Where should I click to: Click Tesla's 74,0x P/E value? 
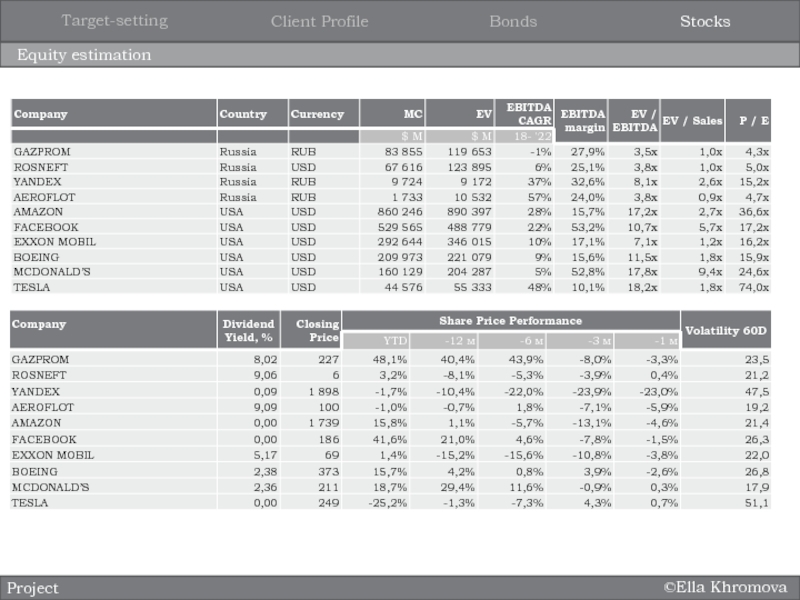click(753, 287)
